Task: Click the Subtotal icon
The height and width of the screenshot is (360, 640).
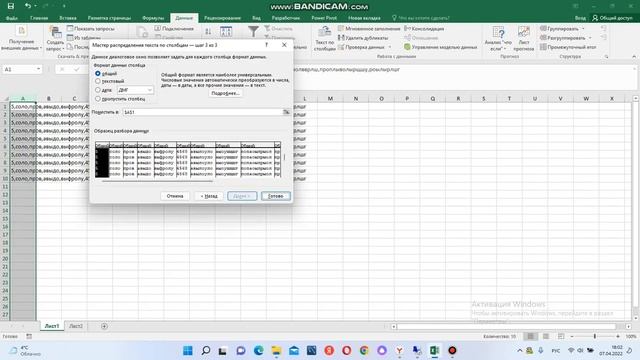Action: pos(543,47)
